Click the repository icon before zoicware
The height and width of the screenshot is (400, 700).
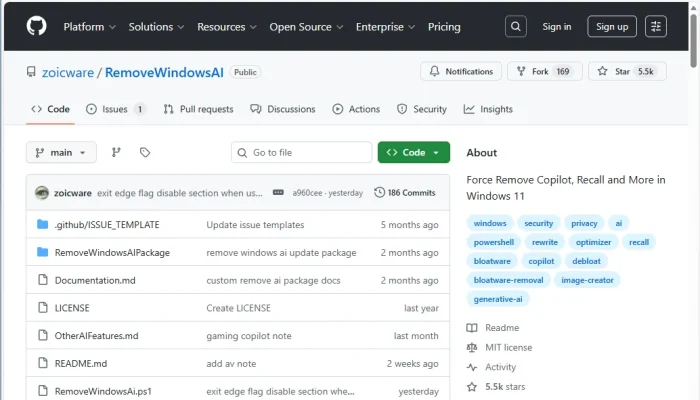click(31, 72)
